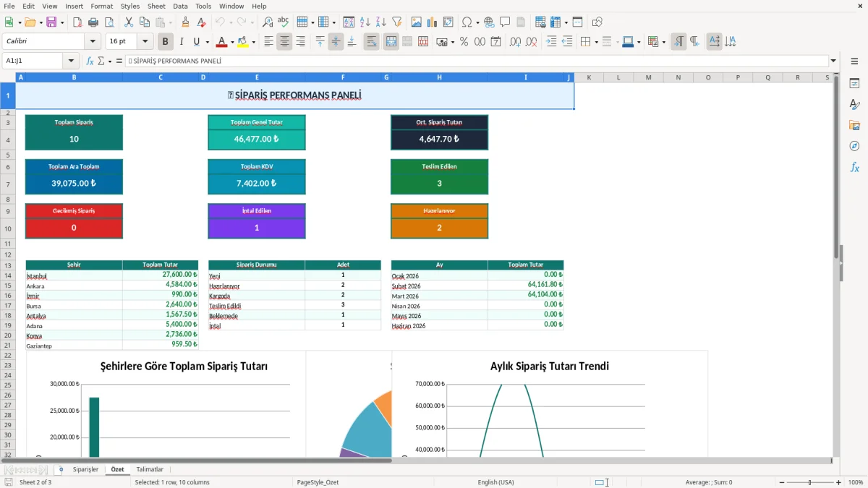Click the Format as Percent icon
This screenshot has height=488, width=868.
pyautogui.click(x=464, y=42)
